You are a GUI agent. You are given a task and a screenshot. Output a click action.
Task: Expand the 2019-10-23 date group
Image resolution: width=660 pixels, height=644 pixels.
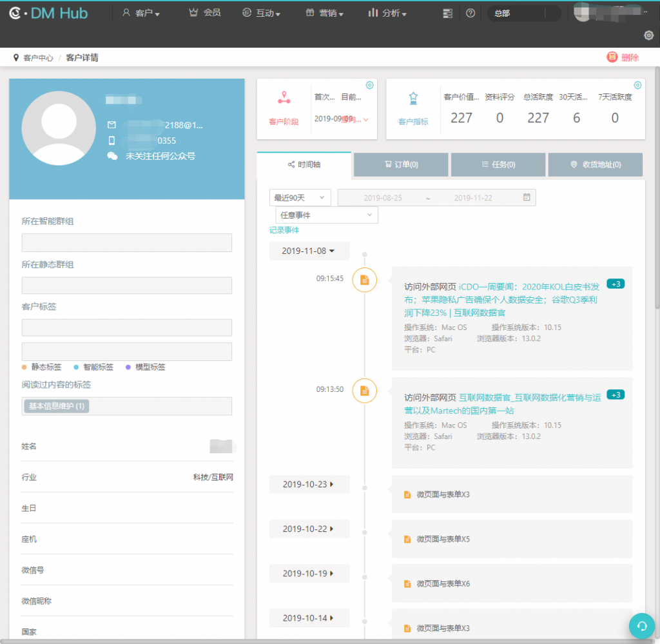[309, 485]
